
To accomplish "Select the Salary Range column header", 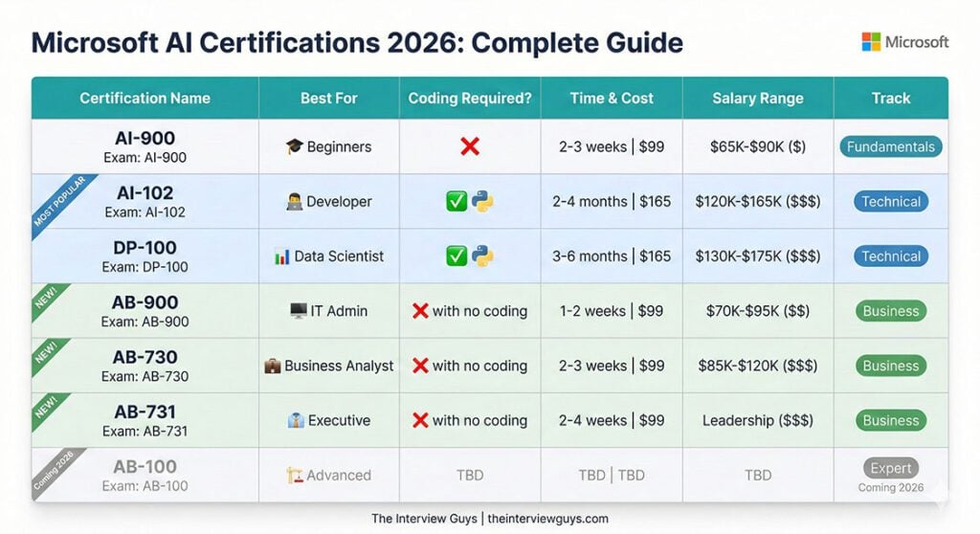I will point(758,98).
